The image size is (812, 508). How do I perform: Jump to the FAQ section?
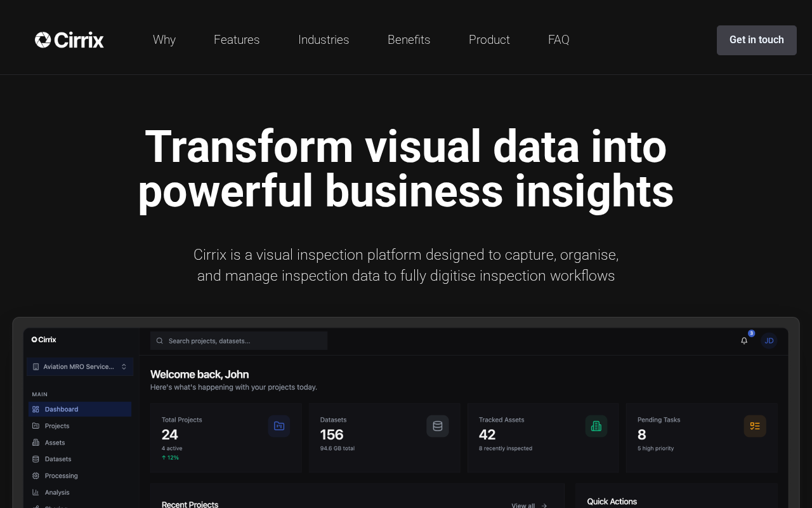tap(559, 40)
